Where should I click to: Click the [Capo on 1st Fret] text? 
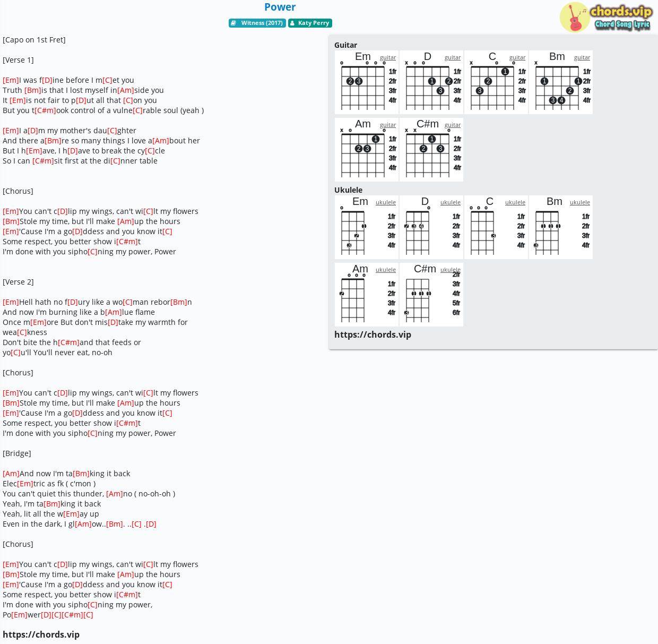pyautogui.click(x=34, y=40)
